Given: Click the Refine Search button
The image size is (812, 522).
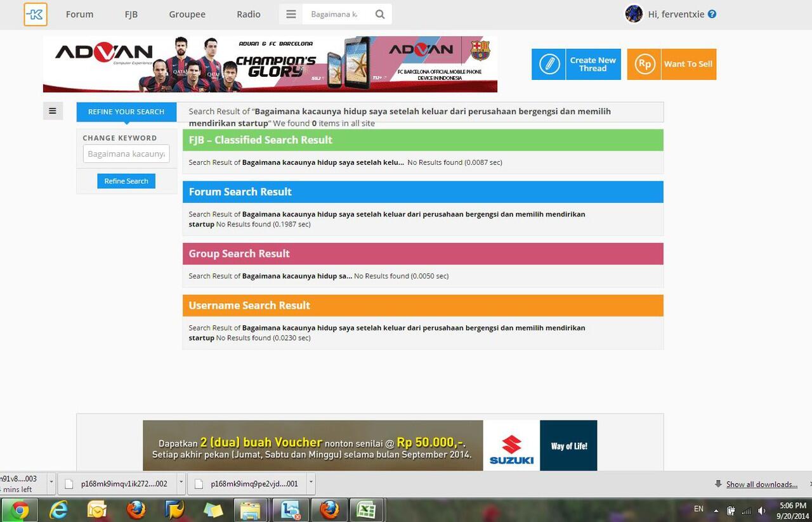Looking at the screenshot, I should (126, 181).
